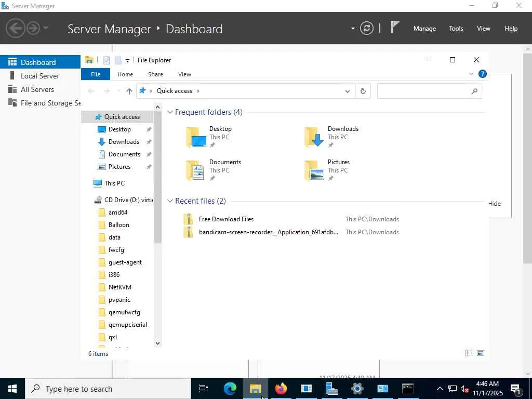Click the Windows Start button
Viewport: 532px width, 399px height.
click(x=12, y=389)
